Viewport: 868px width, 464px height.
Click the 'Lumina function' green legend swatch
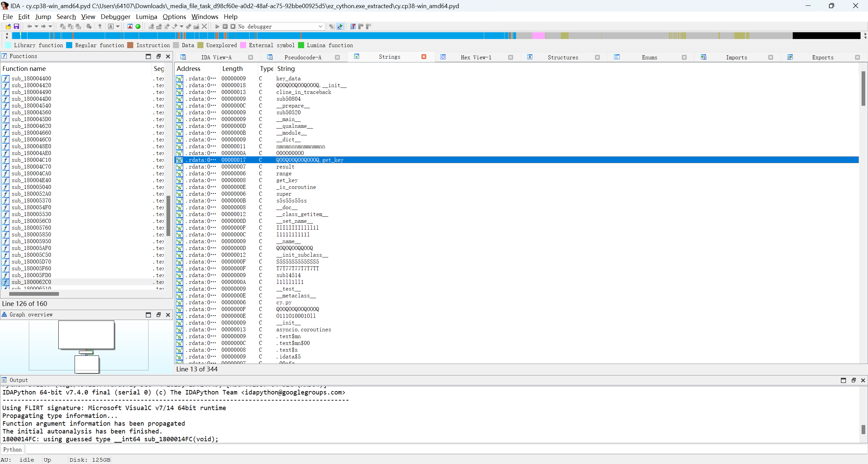[x=301, y=45]
